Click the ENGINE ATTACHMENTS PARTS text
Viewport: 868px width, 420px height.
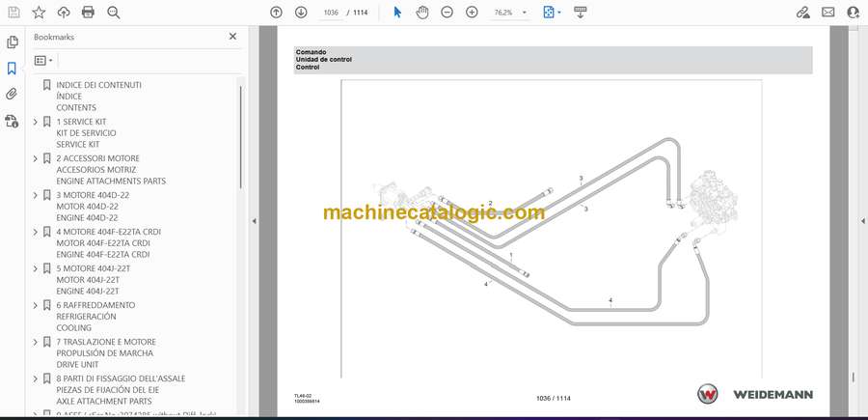[111, 182]
